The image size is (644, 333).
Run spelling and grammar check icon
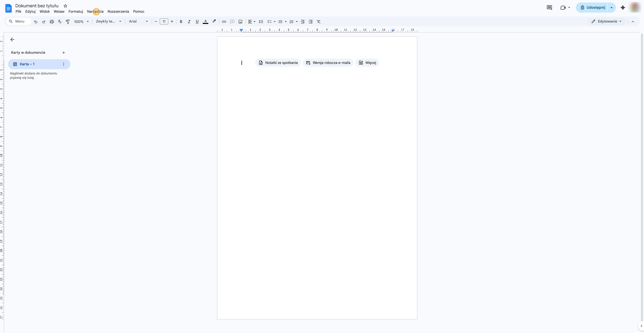point(60,22)
